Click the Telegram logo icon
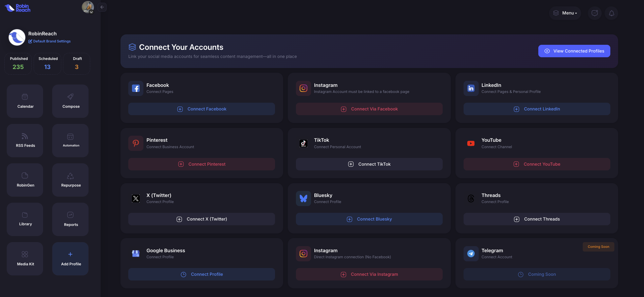This screenshot has width=644, height=297. click(x=471, y=254)
